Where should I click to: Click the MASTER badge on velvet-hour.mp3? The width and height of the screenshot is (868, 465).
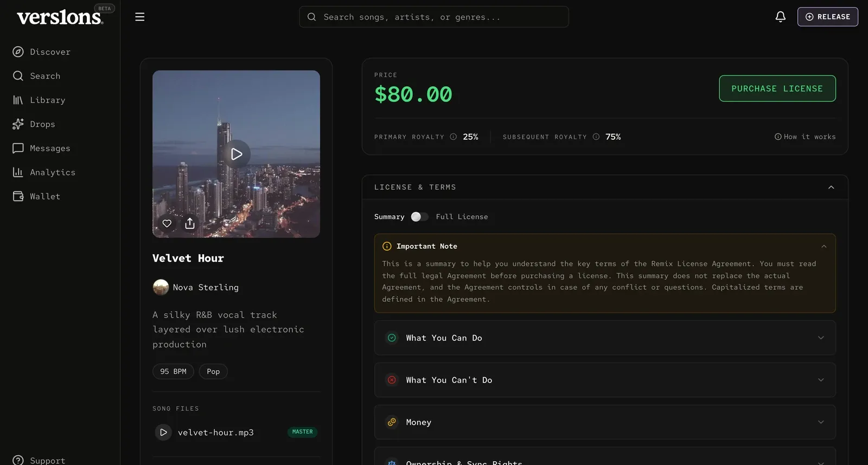click(x=302, y=432)
